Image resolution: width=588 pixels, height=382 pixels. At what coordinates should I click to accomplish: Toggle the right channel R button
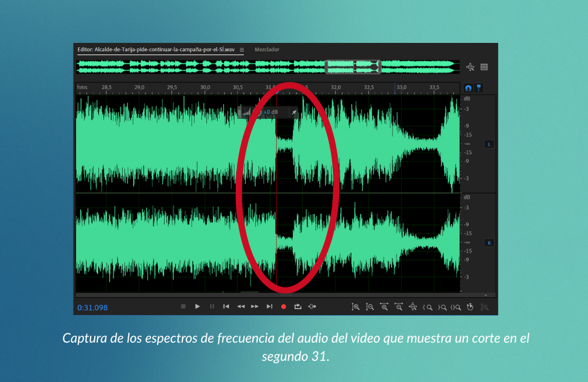click(489, 243)
